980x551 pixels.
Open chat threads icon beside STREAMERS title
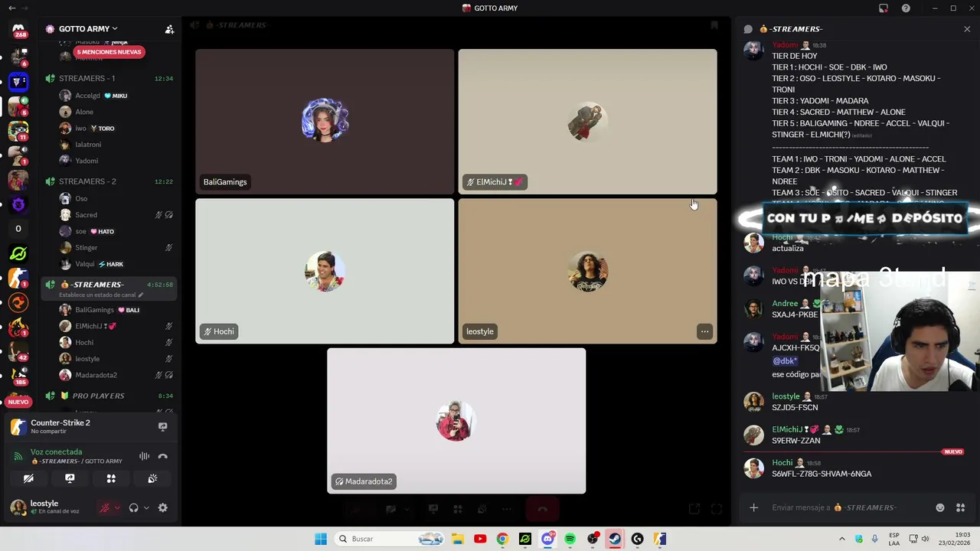click(x=748, y=29)
